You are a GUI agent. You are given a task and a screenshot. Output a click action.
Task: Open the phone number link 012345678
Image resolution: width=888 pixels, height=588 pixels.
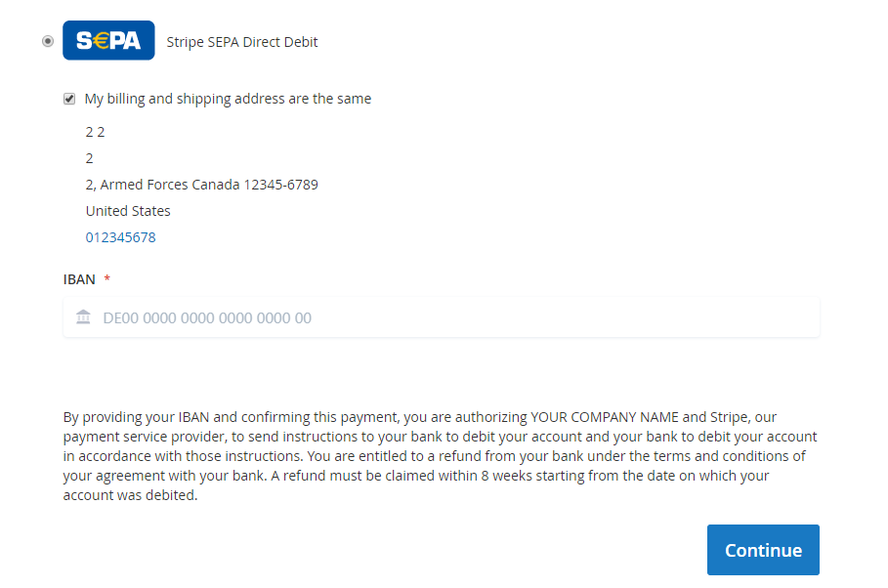(x=120, y=237)
